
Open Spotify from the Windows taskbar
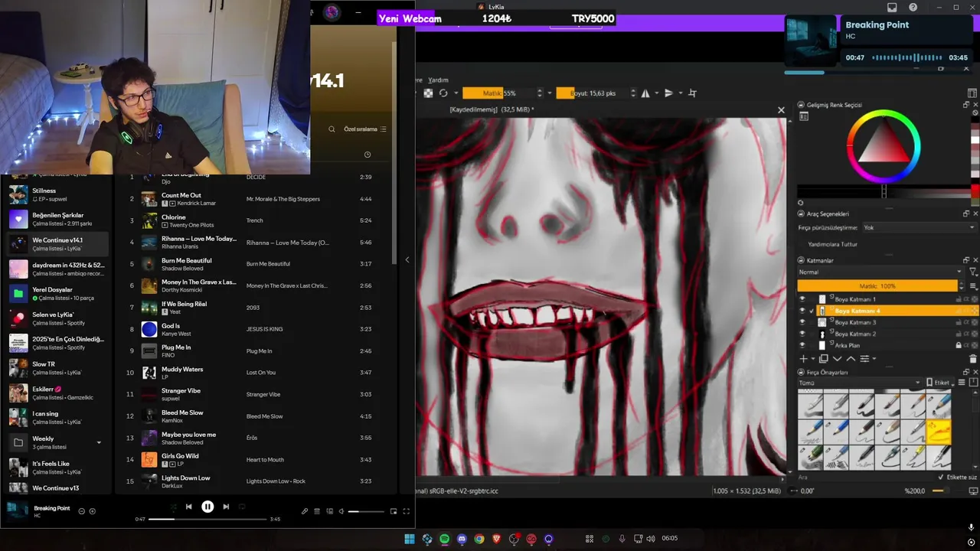(445, 539)
